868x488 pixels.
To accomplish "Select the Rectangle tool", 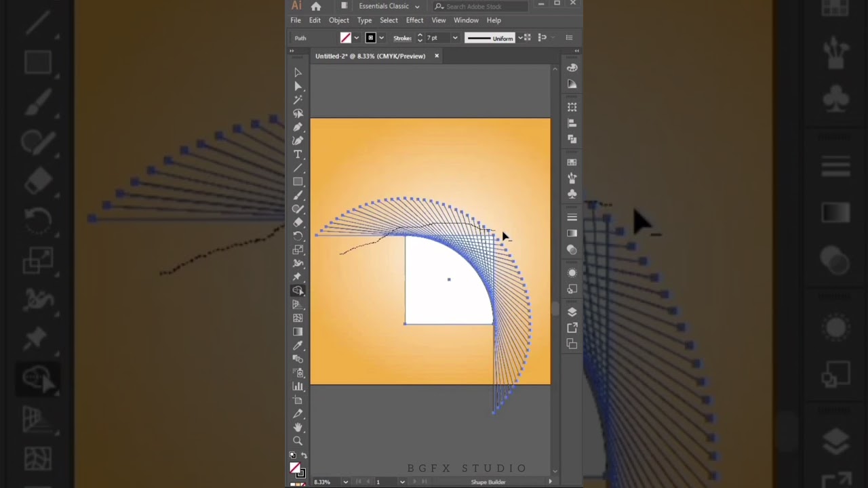I will pyautogui.click(x=298, y=182).
